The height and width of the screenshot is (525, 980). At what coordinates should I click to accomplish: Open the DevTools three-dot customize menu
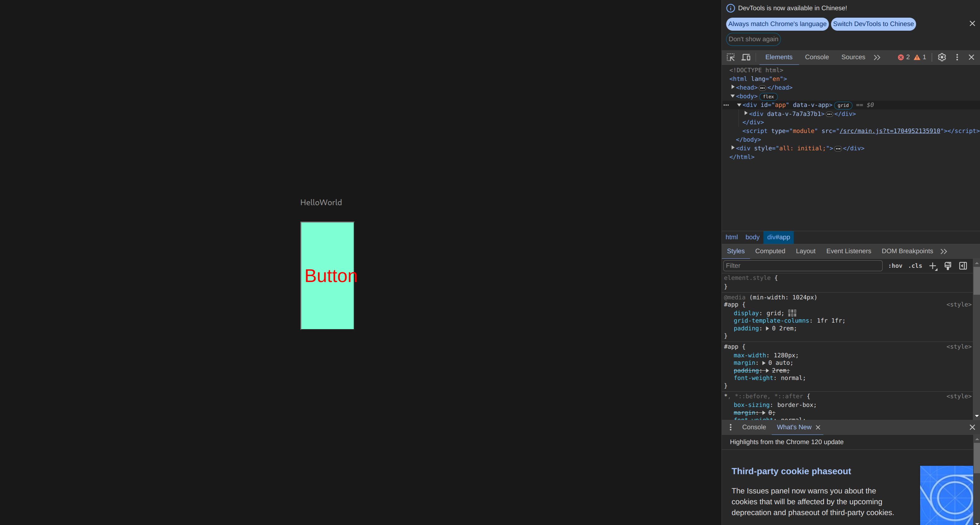[957, 57]
